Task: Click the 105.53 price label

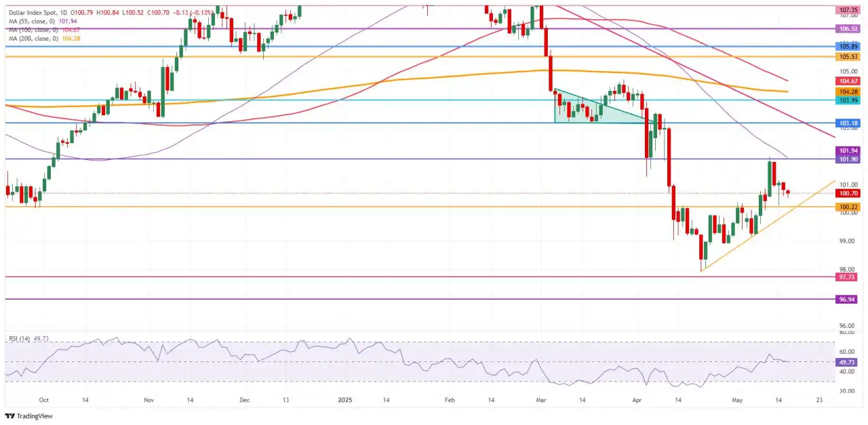Action: coord(849,57)
